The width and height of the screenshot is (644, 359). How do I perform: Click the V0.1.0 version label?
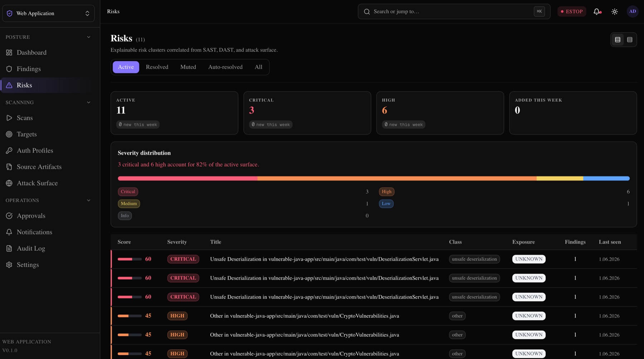10,351
